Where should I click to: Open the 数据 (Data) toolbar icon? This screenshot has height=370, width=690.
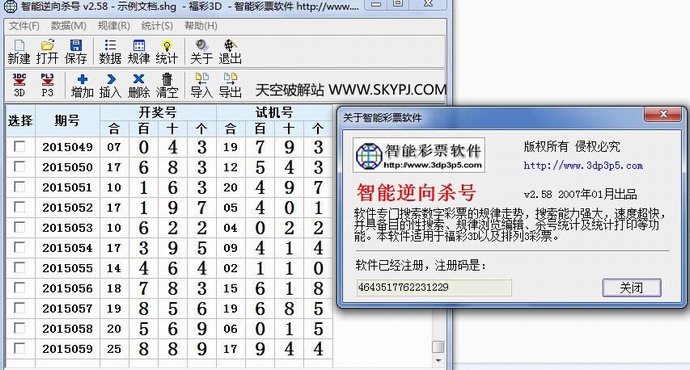coord(110,51)
